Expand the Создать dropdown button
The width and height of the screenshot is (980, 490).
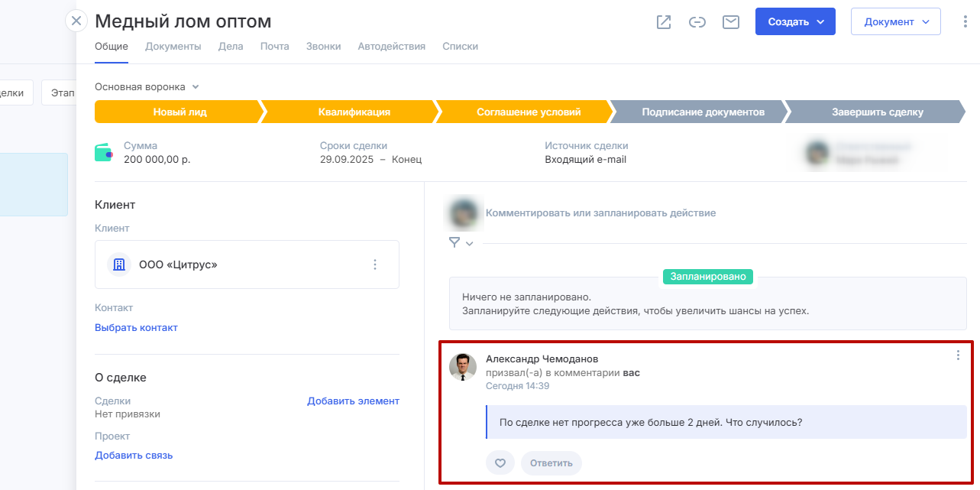795,21
